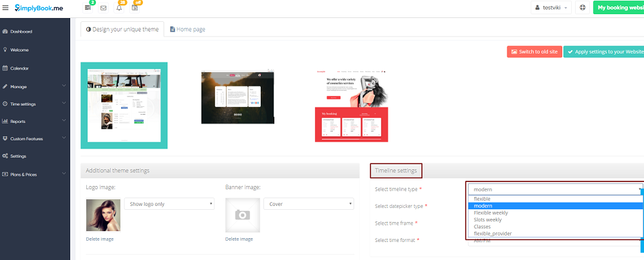Image resolution: width=644 pixels, height=260 pixels.
Task: Select Slots weekly in the timeline list
Action: point(488,219)
